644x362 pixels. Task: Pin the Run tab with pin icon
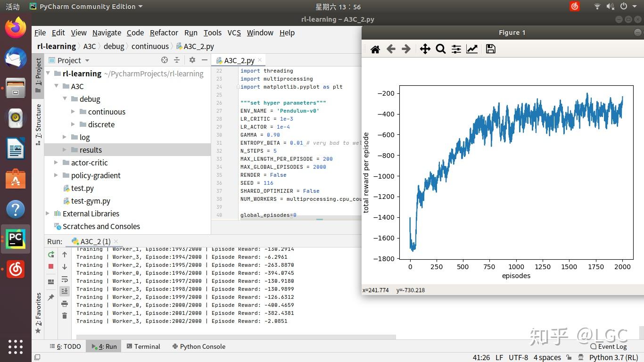pos(51,297)
